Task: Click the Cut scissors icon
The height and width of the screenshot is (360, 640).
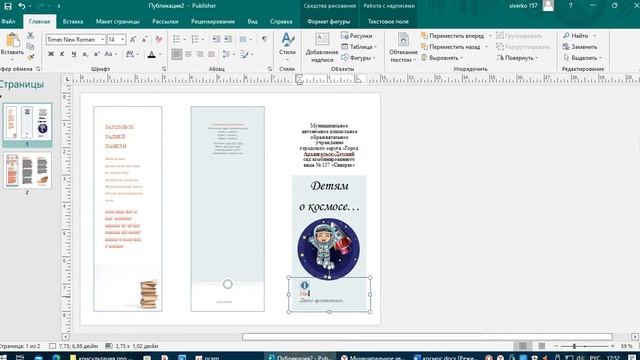Action: tap(31, 36)
